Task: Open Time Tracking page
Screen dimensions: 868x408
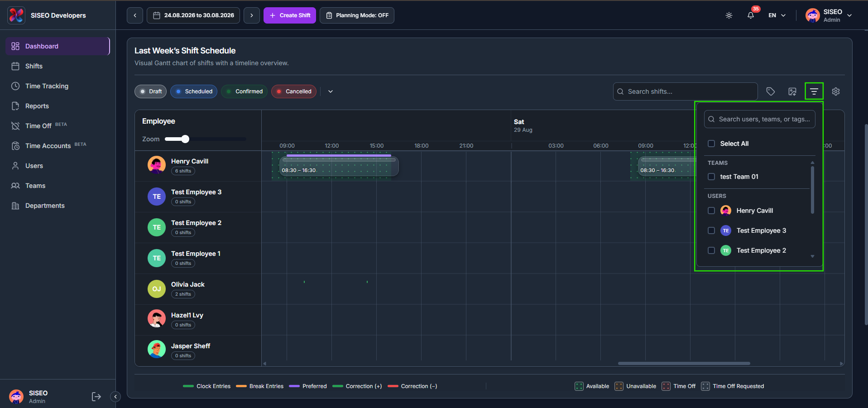Action: click(x=58, y=86)
